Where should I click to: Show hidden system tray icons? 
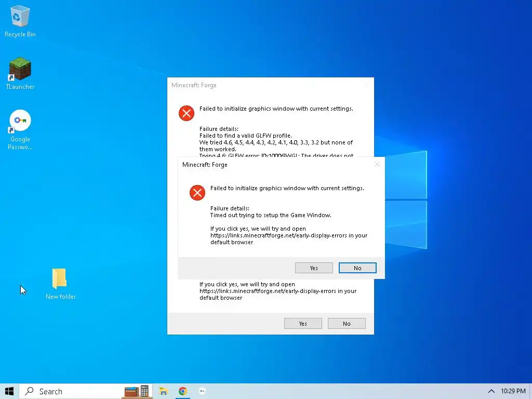[491, 391]
